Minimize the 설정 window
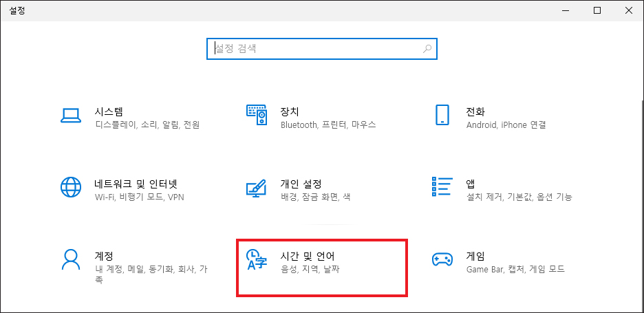644x313 pixels. pyautogui.click(x=566, y=11)
